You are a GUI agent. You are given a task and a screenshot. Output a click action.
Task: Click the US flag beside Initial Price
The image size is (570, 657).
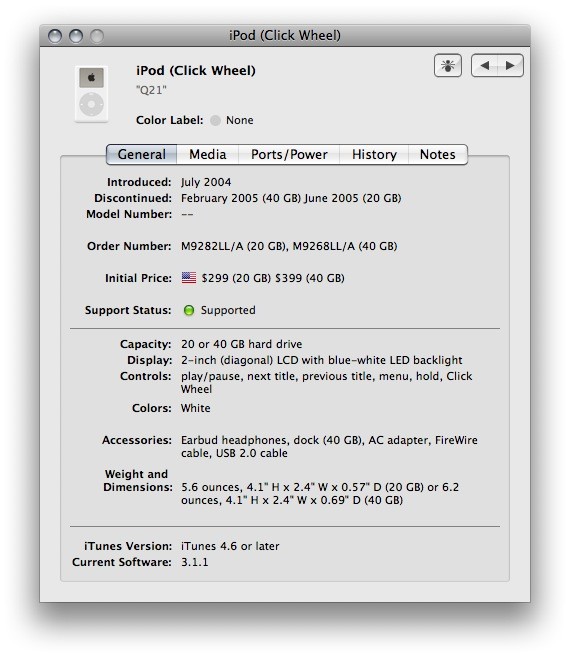[189, 278]
